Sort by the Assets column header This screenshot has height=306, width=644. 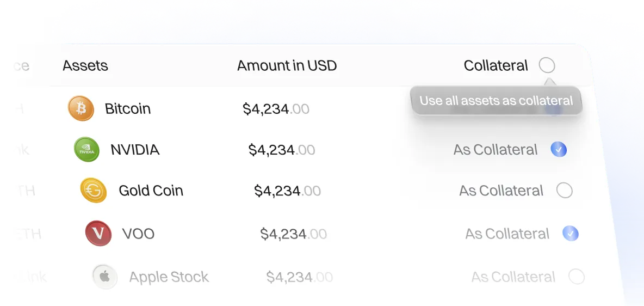85,66
